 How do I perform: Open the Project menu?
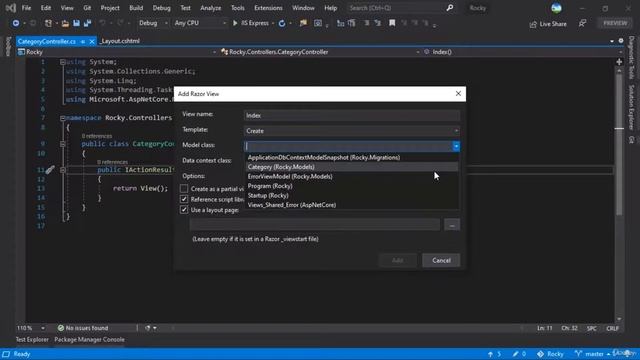pyautogui.click(x=110, y=8)
